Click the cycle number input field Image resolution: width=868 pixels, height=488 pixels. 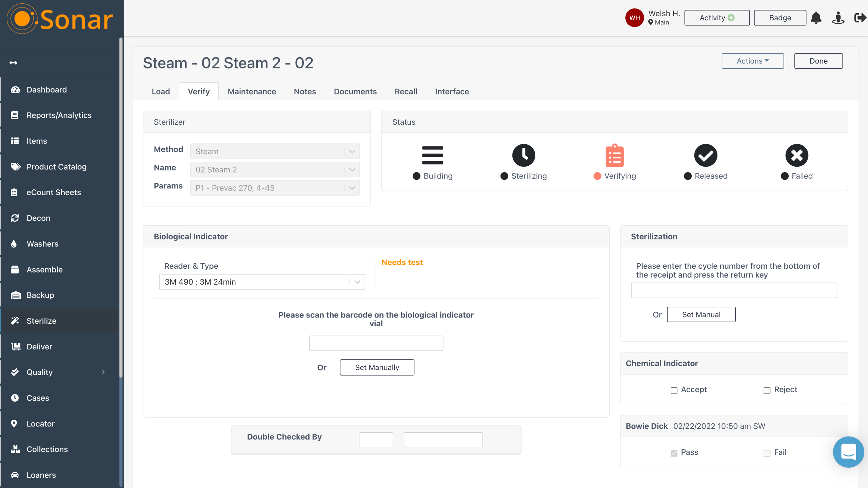[x=734, y=290]
